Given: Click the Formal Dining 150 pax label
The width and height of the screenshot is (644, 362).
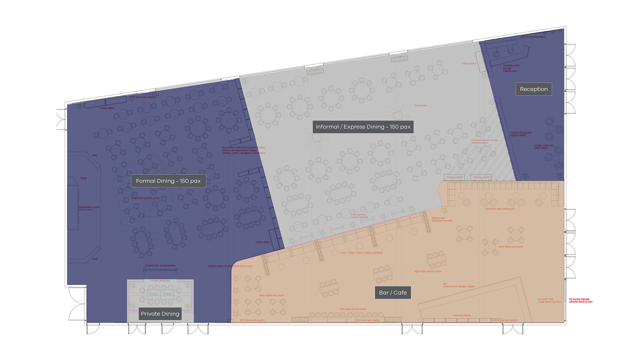Looking at the screenshot, I should (168, 181).
